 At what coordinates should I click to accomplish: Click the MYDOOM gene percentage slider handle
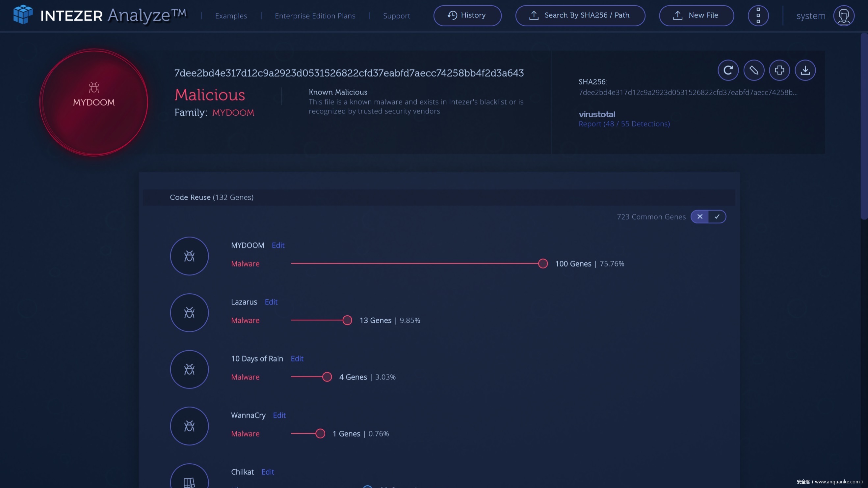pos(543,263)
